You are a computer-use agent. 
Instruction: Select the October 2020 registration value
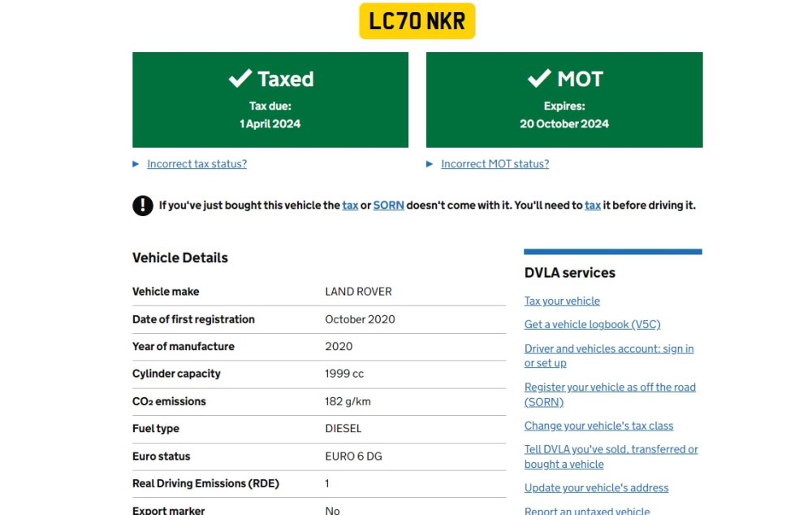tap(360, 319)
